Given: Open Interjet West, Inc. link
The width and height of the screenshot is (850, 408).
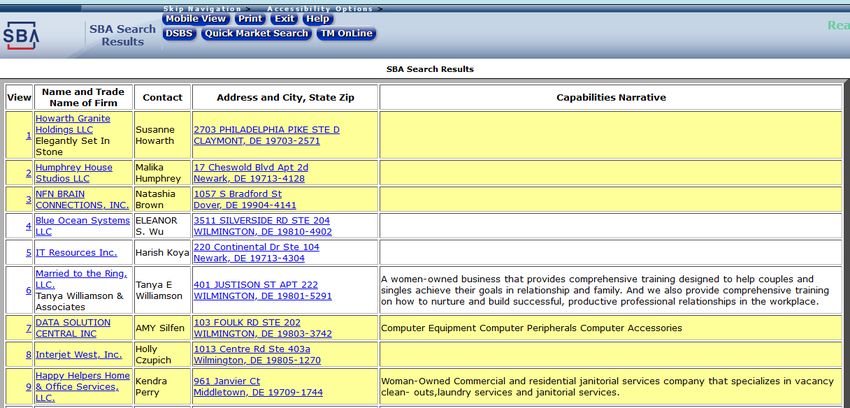Looking at the screenshot, I should pos(79,354).
